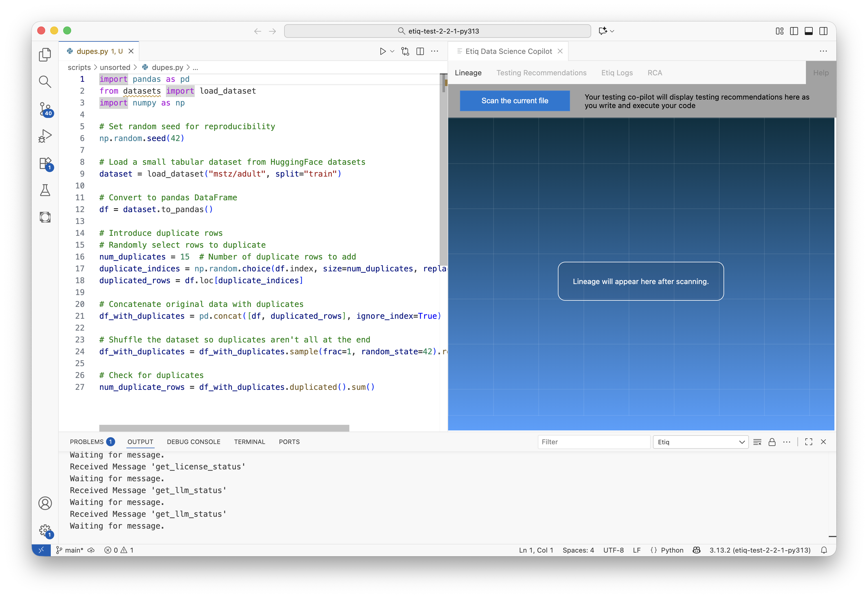Switch to the TERMINAL panel tab
The height and width of the screenshot is (598, 868).
pyautogui.click(x=249, y=442)
